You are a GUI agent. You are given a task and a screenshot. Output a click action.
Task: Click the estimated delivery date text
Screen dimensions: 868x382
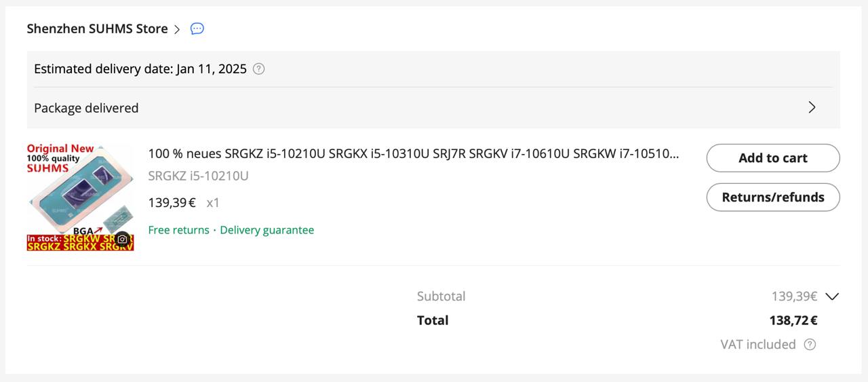pyautogui.click(x=140, y=69)
